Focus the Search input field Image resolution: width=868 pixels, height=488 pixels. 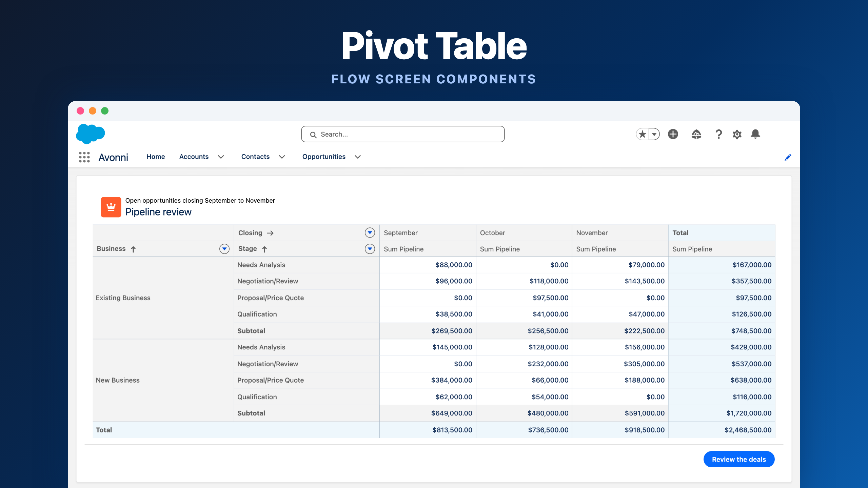click(x=403, y=134)
